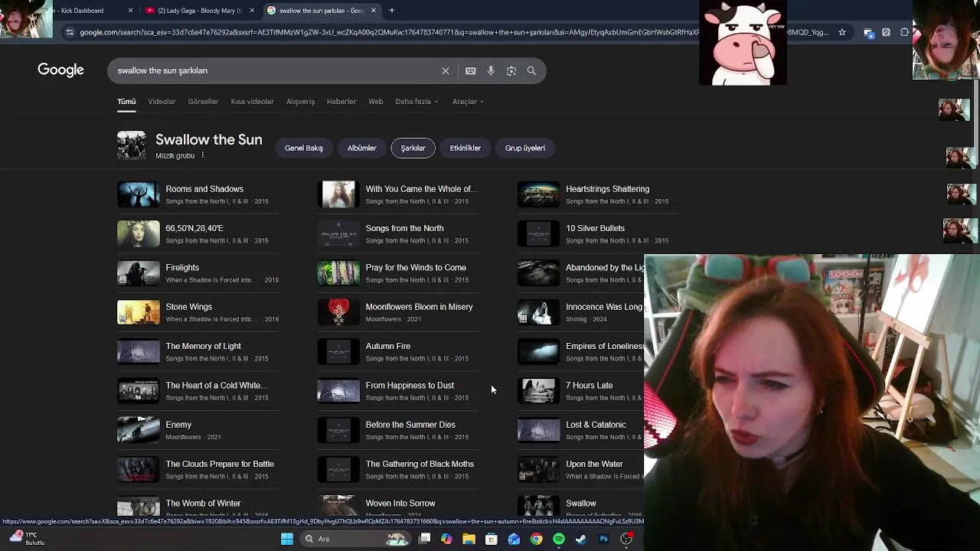Select the Tümü search tab
Viewport: 980px width, 551px height.
[126, 101]
